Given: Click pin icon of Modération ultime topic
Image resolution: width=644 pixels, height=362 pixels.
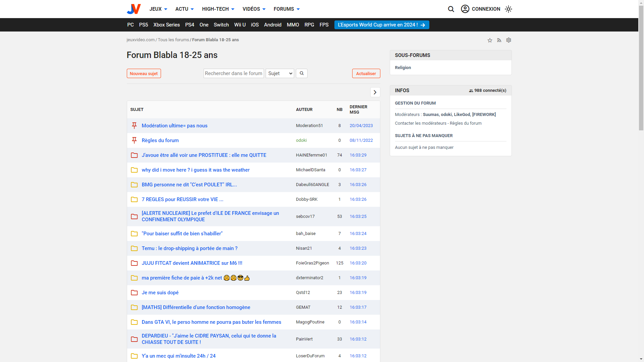Looking at the screenshot, I should (134, 126).
